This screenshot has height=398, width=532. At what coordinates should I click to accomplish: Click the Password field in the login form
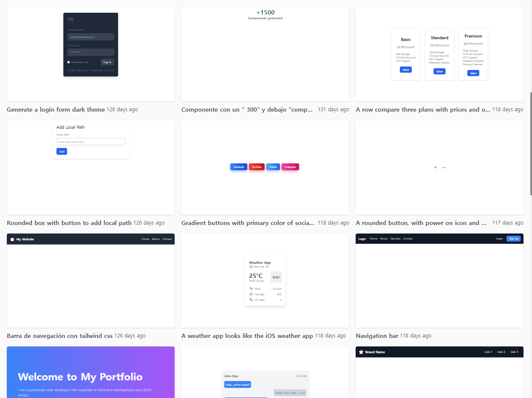(x=91, y=52)
